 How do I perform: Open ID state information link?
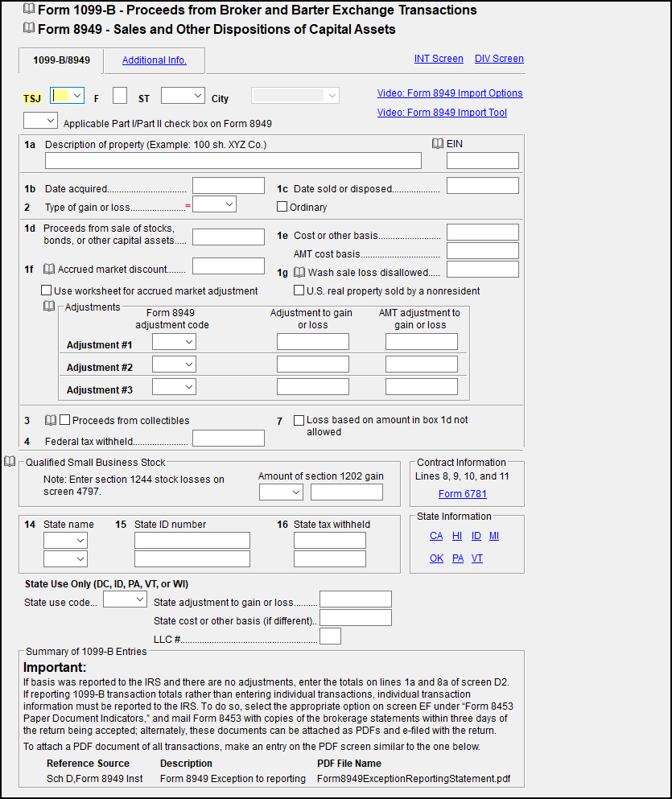point(476,536)
